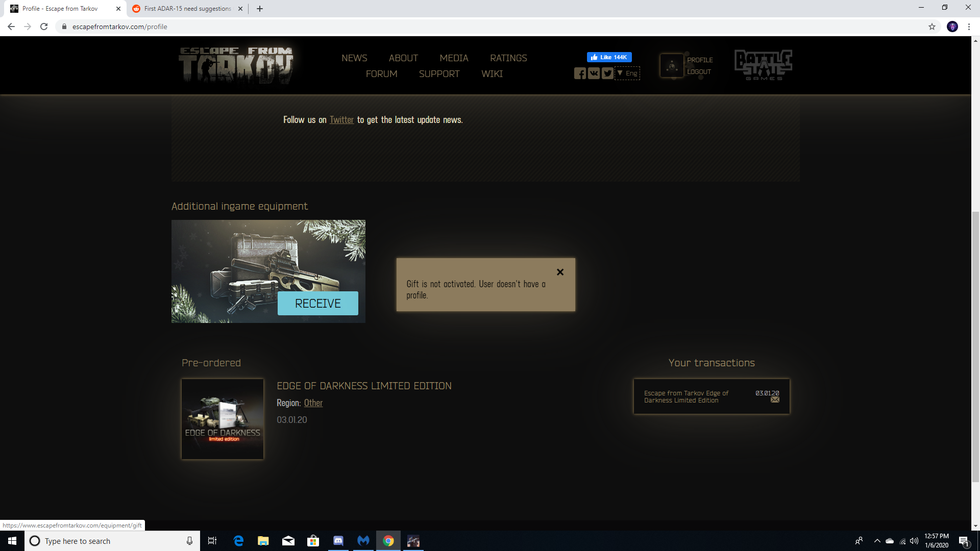Open the MEDIA menu item
The width and height of the screenshot is (980, 551).
pyautogui.click(x=454, y=58)
